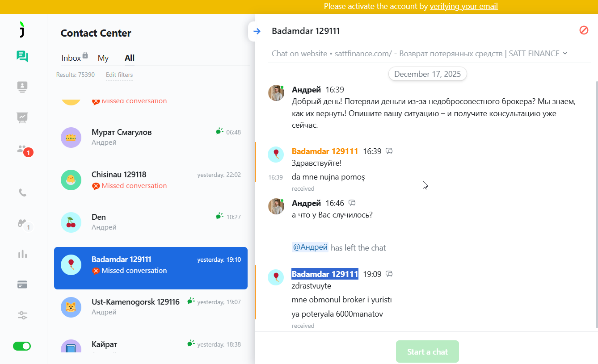Open the bar chart reports icon
Viewport: 598px width, 364px height.
(22, 254)
